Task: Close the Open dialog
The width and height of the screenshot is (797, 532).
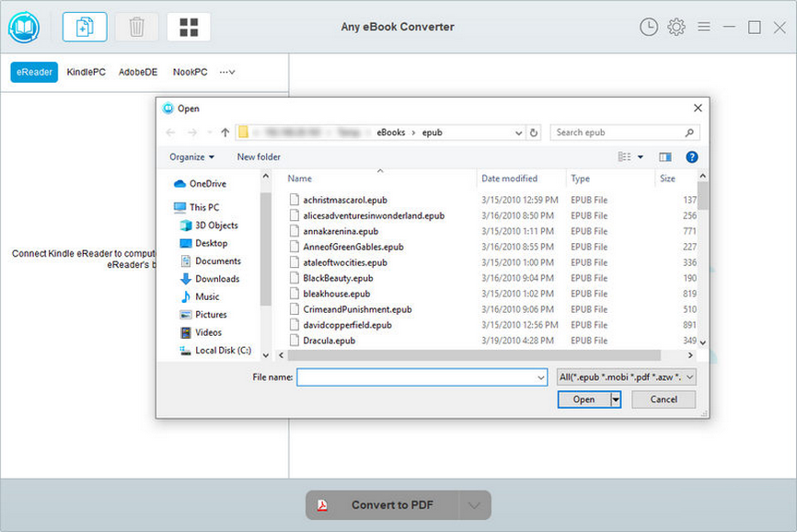Action: [698, 109]
